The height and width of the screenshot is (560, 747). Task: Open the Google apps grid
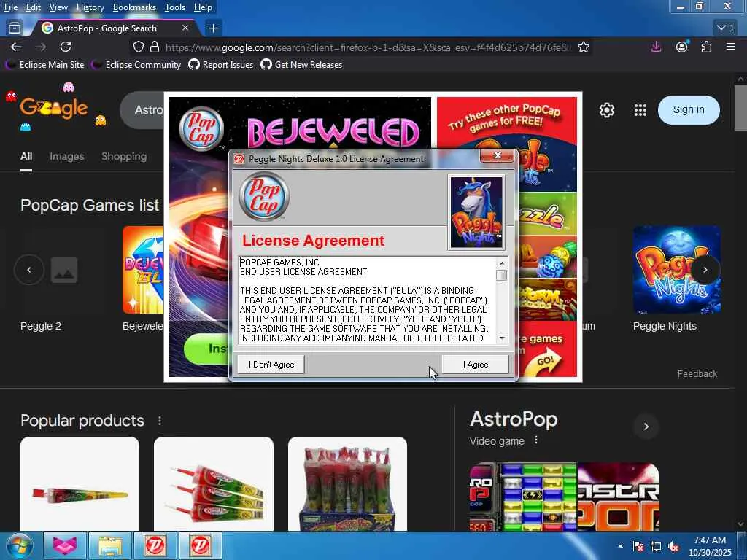(640, 110)
